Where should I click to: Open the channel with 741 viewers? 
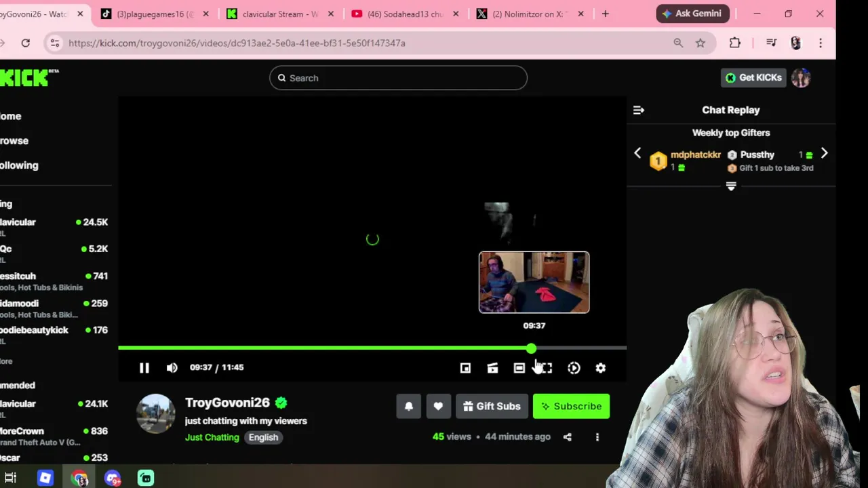[x=56, y=281]
